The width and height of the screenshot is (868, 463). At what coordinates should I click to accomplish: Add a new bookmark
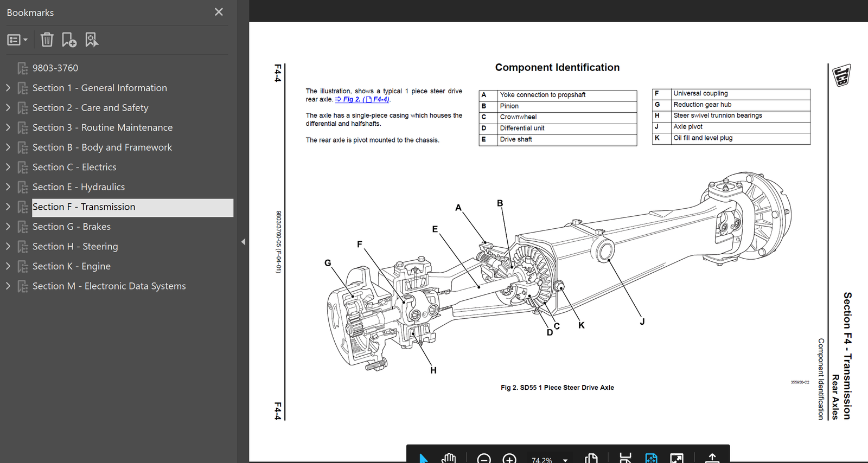point(69,40)
